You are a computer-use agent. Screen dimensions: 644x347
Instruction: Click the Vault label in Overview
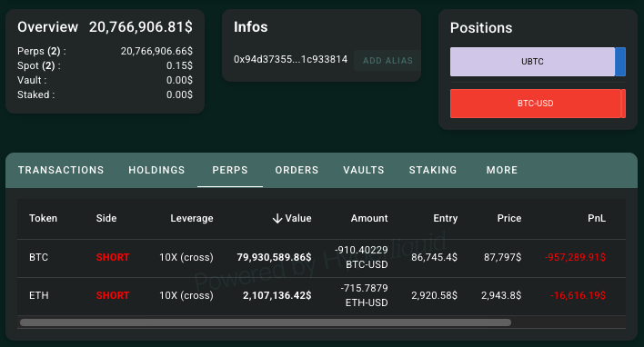(32, 80)
